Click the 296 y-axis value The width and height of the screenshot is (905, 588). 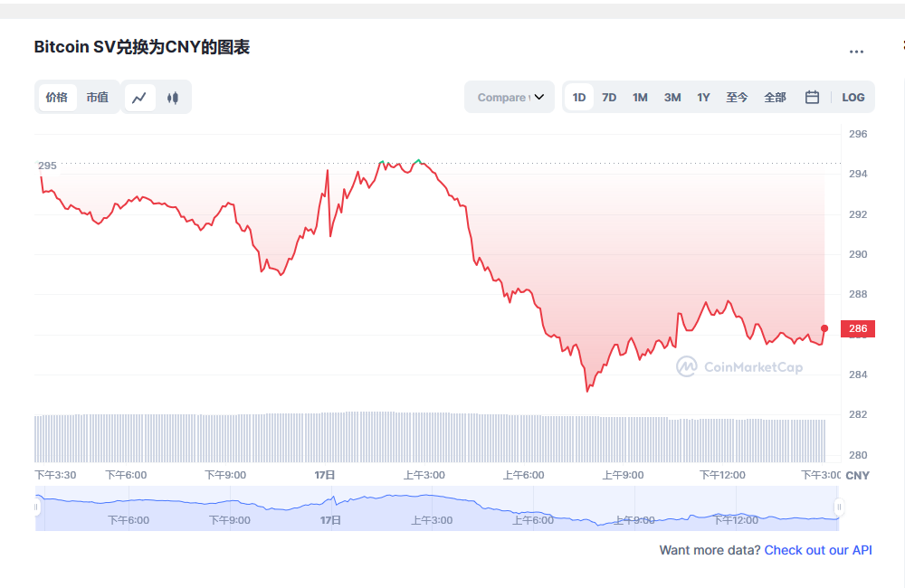click(858, 134)
